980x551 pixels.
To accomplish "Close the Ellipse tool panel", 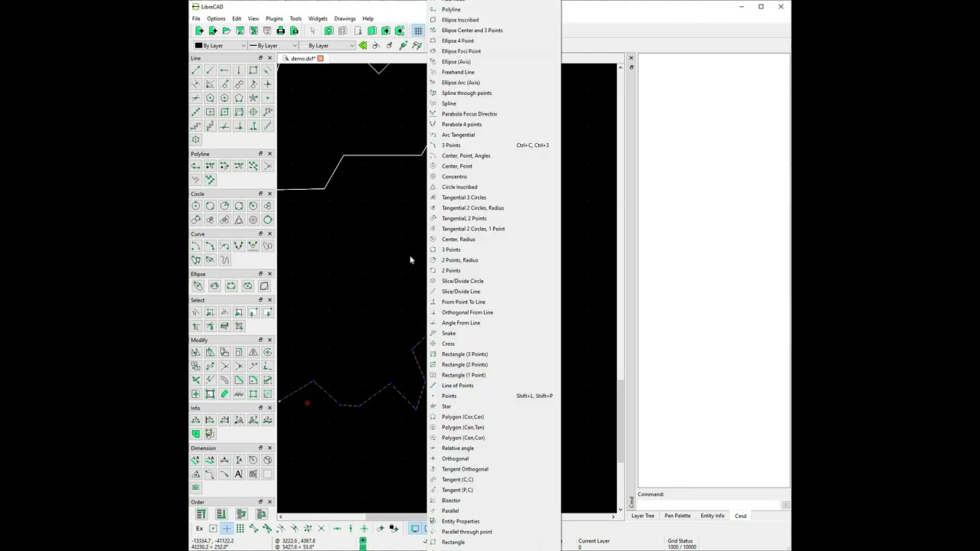I will click(269, 273).
